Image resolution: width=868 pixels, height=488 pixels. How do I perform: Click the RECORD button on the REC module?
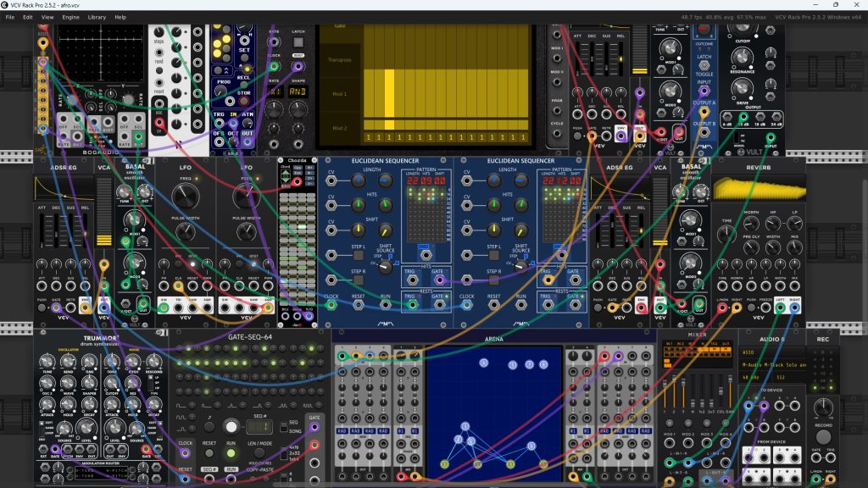(823, 437)
